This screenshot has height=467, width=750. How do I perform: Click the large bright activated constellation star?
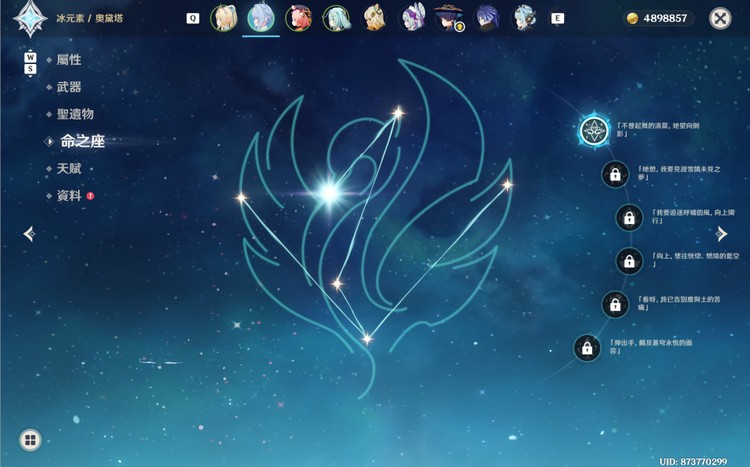(x=330, y=193)
